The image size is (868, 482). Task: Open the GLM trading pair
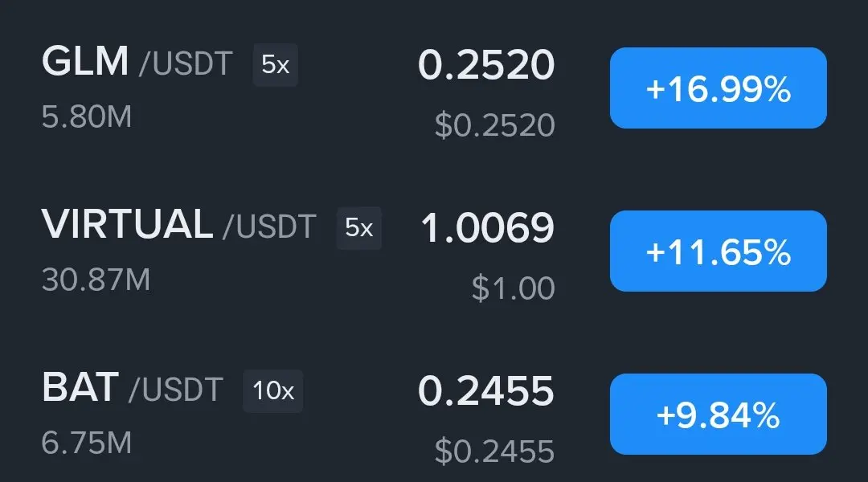434,88
